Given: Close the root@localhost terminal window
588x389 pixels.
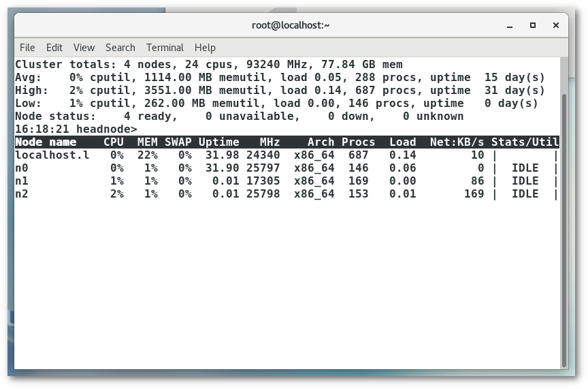Looking at the screenshot, I should click(556, 25).
